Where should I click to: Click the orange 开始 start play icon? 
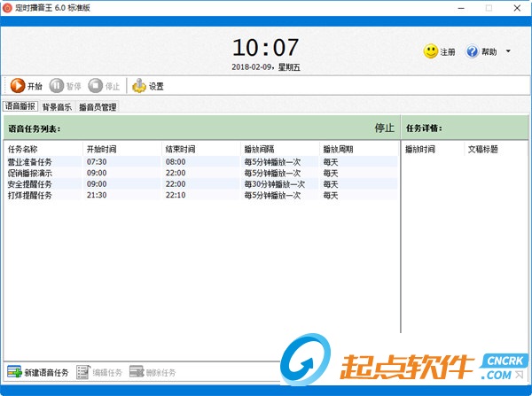18,86
